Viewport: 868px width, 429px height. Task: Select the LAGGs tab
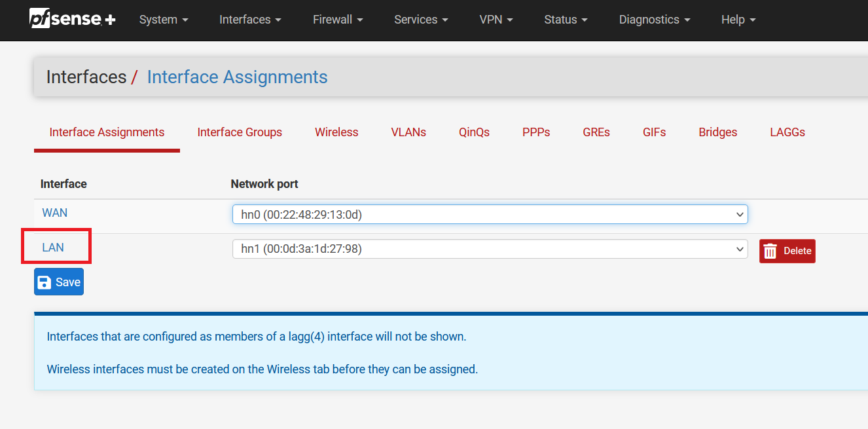click(x=787, y=132)
